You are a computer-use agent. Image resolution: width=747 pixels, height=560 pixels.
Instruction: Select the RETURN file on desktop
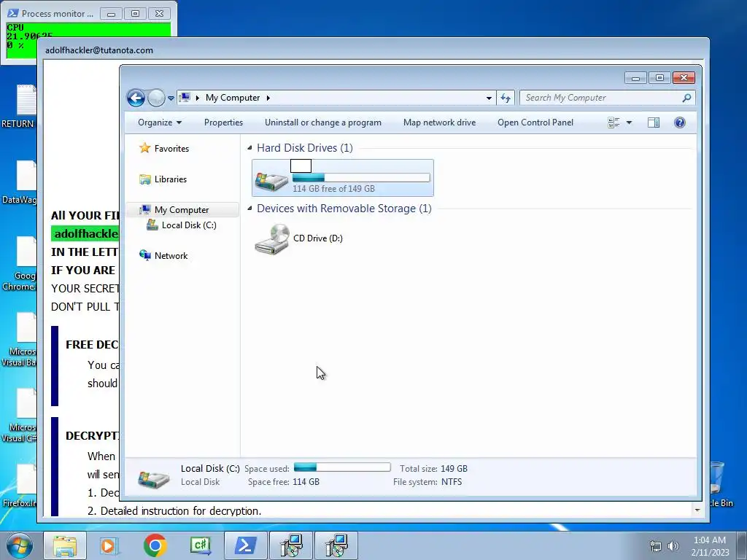click(18, 106)
